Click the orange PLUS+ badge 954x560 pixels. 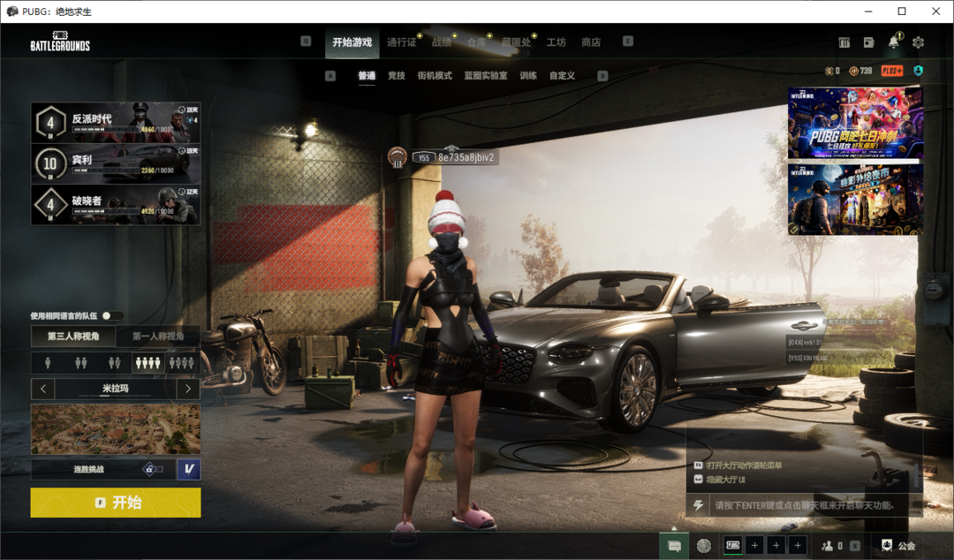pos(892,71)
